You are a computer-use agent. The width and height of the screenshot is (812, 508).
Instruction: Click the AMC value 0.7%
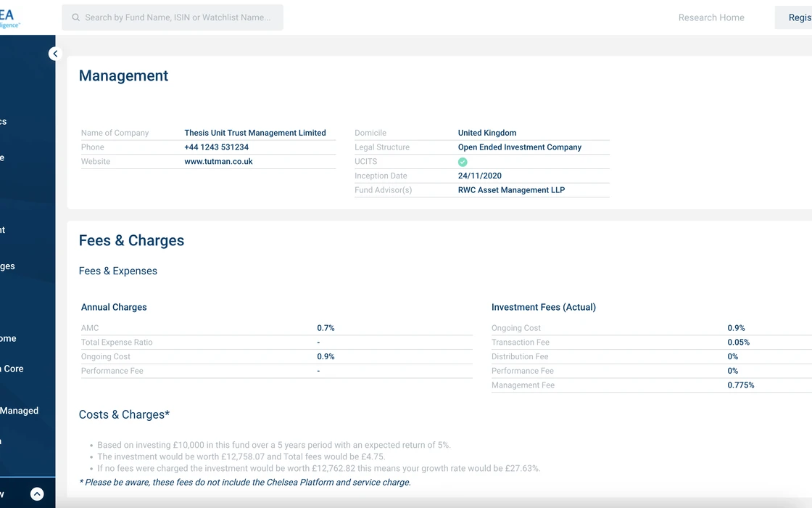[326, 328]
